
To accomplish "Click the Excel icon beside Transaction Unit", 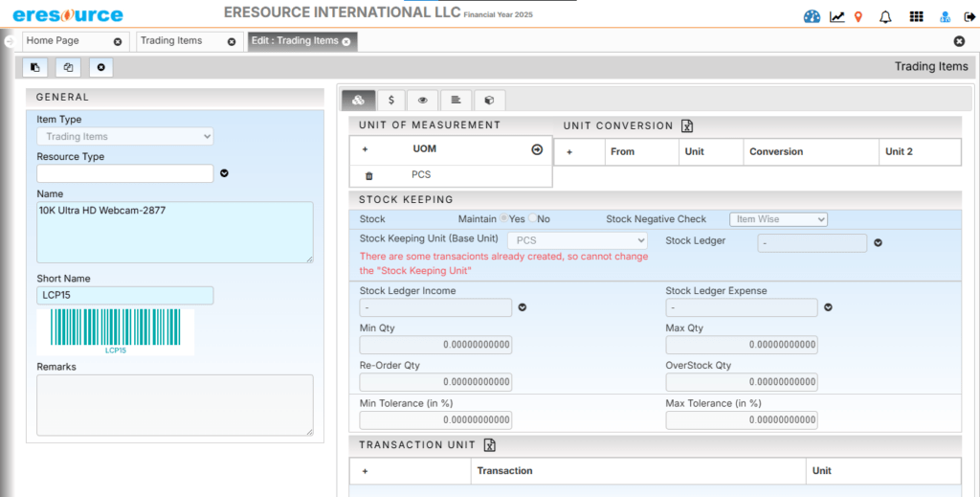I will (489, 445).
